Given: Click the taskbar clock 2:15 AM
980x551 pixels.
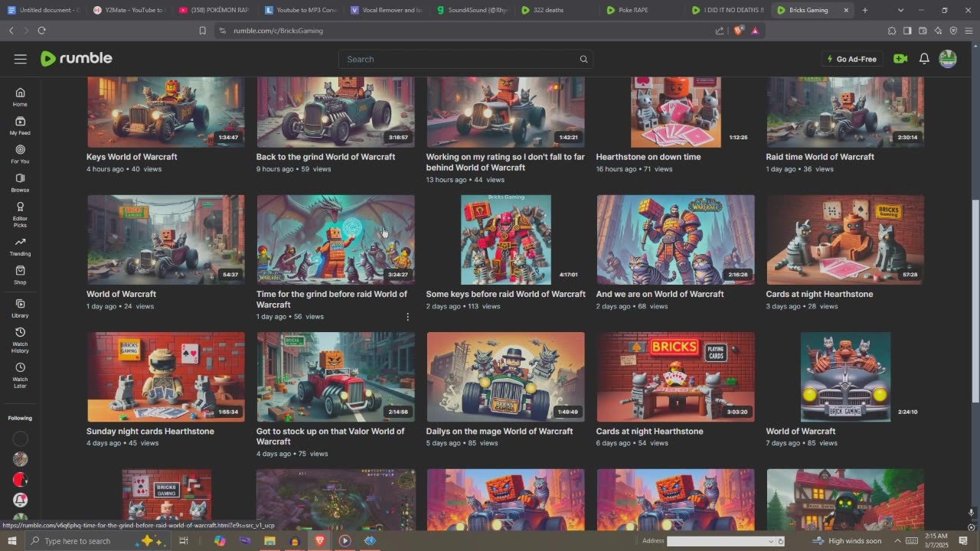Looking at the screenshot, I should click(x=937, y=541).
